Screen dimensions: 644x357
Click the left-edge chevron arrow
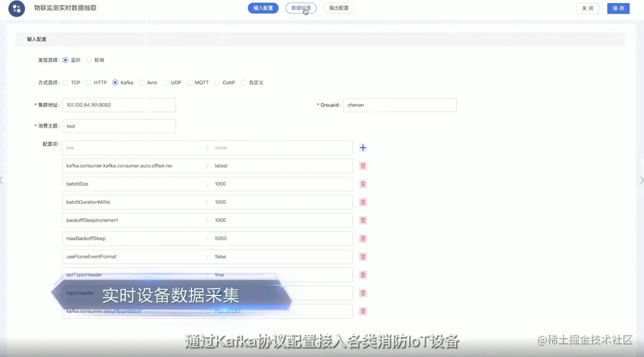[3, 180]
